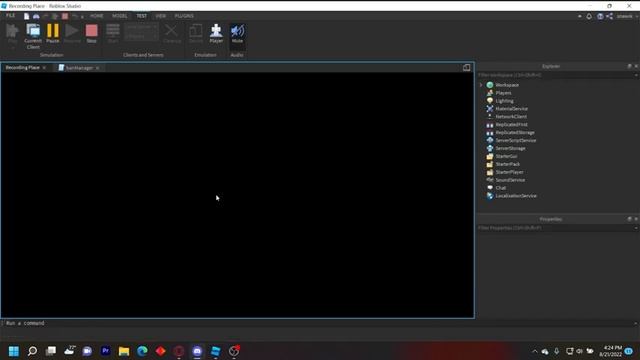This screenshot has height=360, width=640.
Task: Click the Run a command bar
Action: click(318, 323)
